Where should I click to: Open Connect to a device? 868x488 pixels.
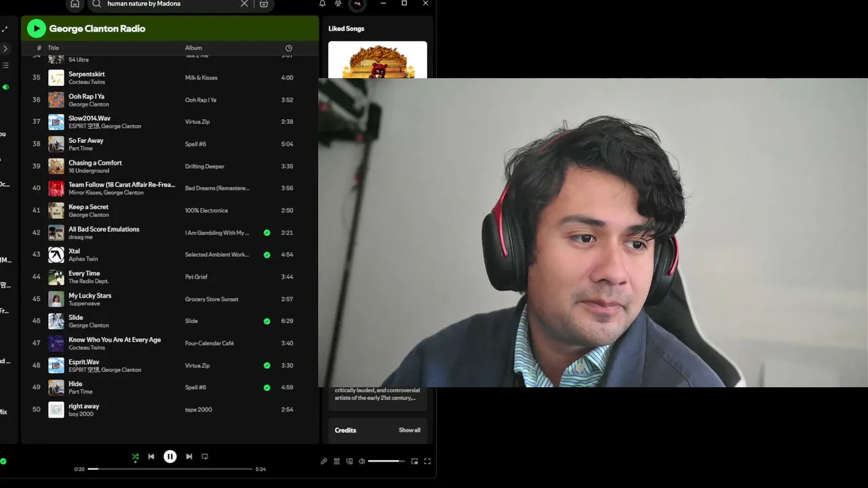349,462
